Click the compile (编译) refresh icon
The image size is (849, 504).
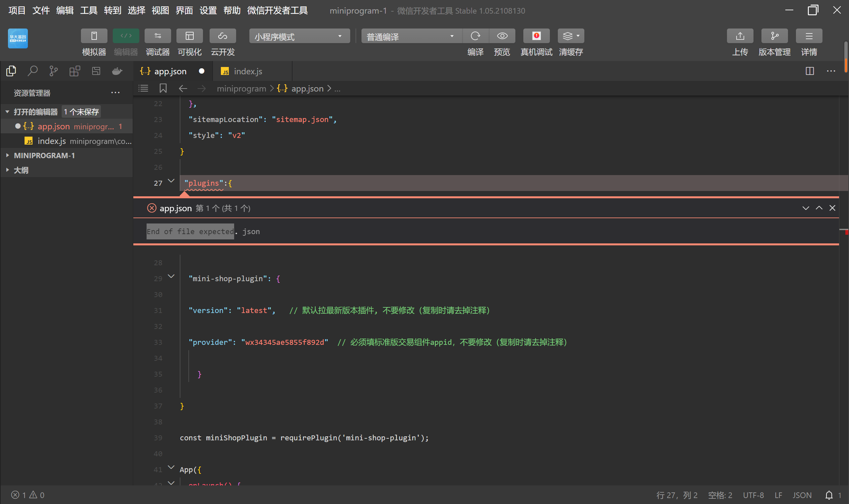pyautogui.click(x=475, y=36)
